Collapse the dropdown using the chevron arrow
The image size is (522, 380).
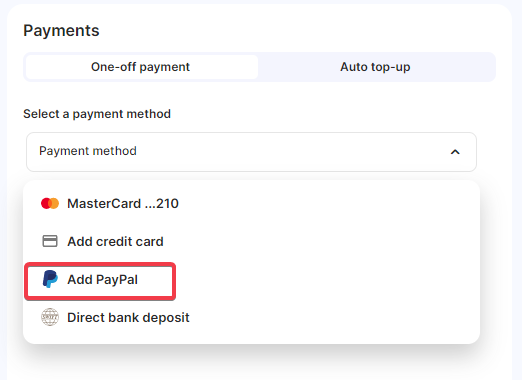coord(455,152)
